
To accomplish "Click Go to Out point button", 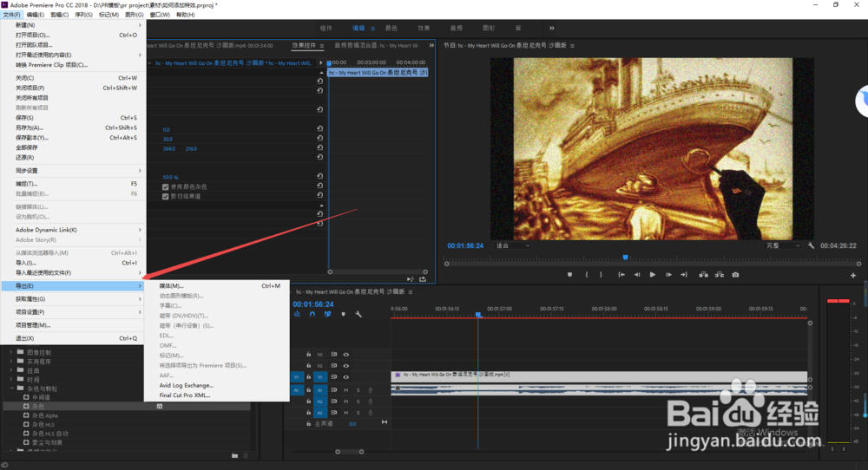I will click(684, 275).
